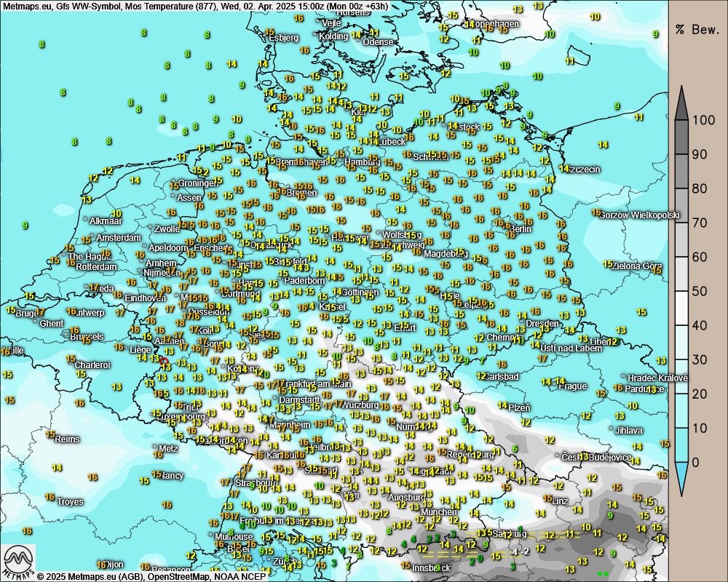
Task: Pick the dark gray 90% band in the legend
Action: (682, 154)
